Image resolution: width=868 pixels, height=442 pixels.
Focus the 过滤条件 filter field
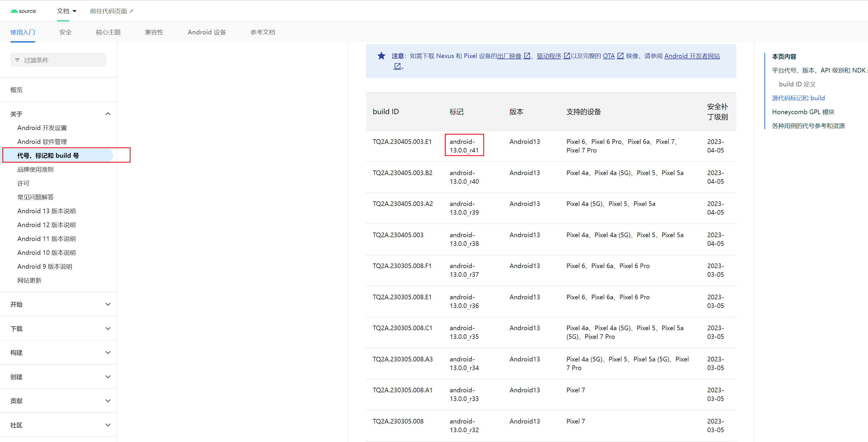58,60
